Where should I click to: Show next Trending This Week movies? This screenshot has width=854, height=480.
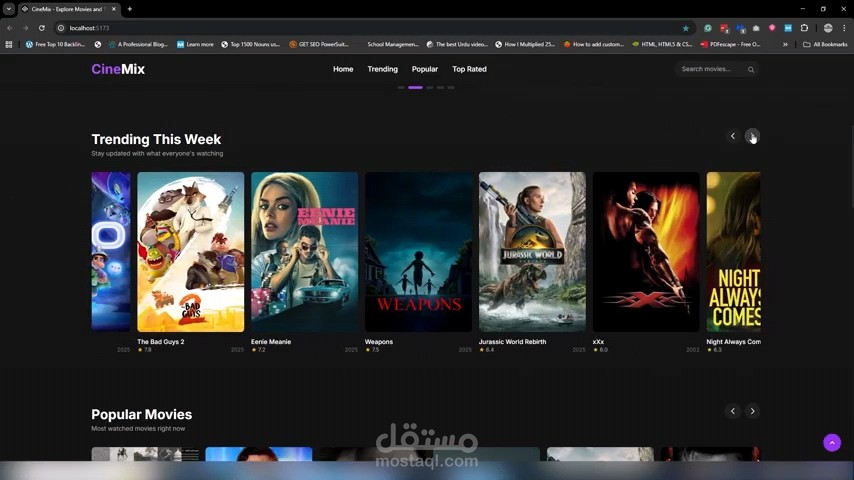point(752,136)
